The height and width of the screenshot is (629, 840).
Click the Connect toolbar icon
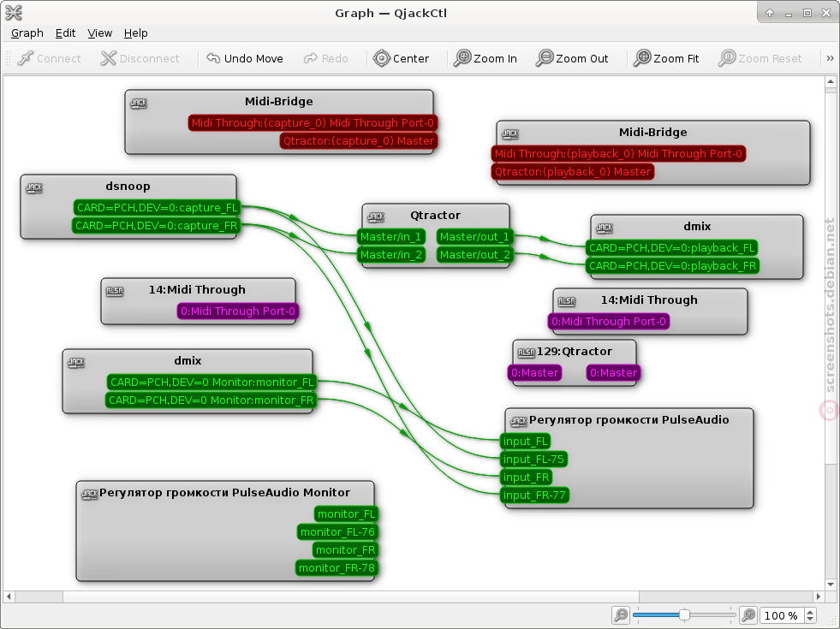tap(25, 58)
